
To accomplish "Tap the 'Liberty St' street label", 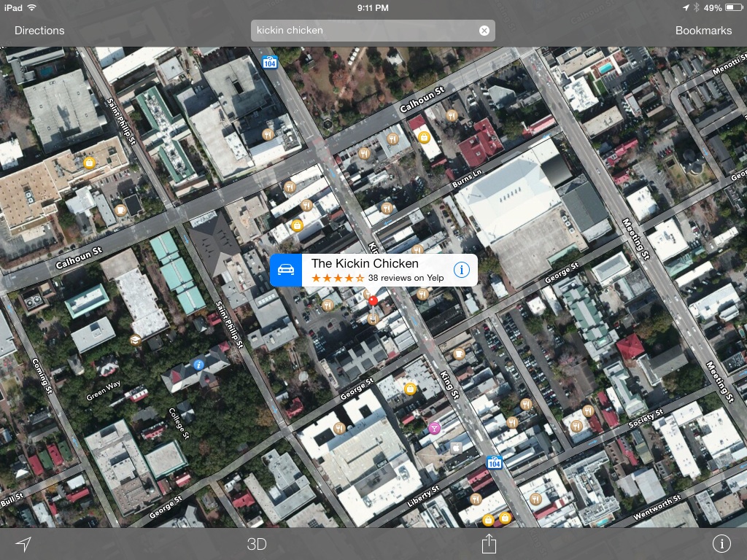I will pos(423,496).
